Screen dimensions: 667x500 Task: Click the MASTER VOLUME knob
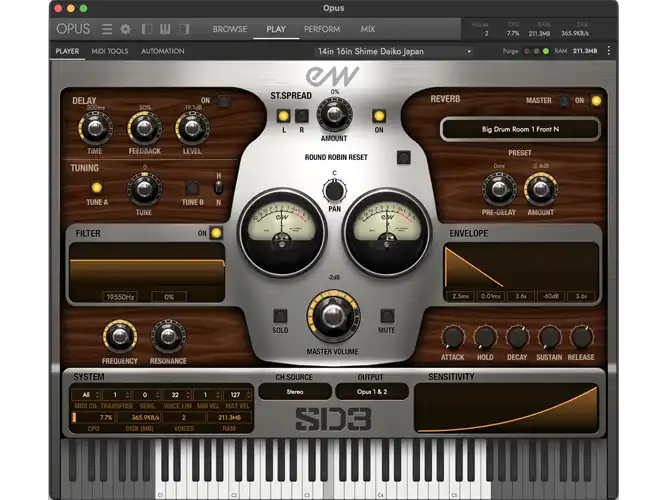333,316
